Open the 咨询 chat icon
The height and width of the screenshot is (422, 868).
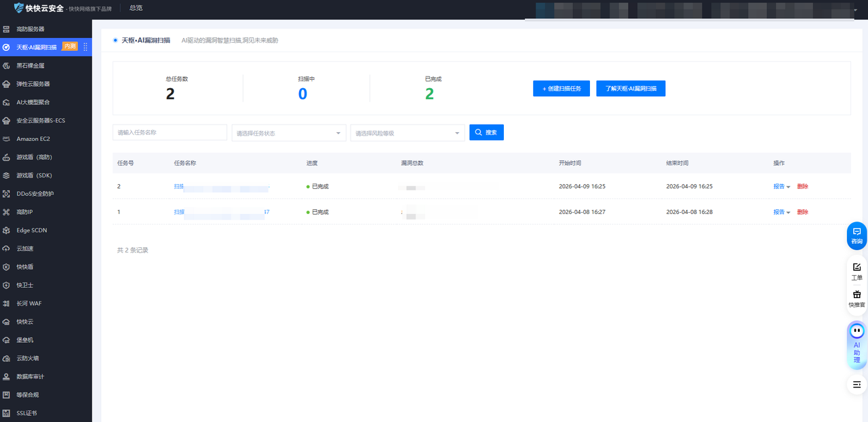tap(856, 235)
